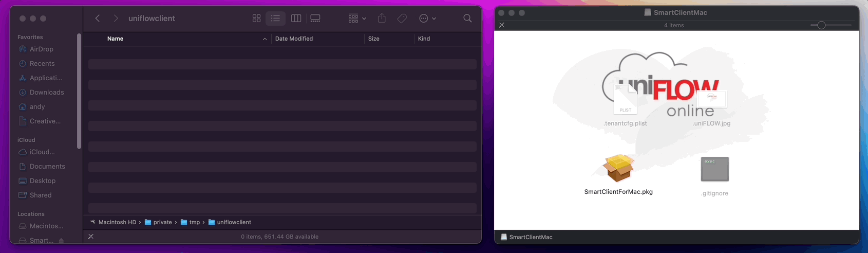Click tmp folder in path bar
This screenshot has height=253, width=868.
point(190,222)
